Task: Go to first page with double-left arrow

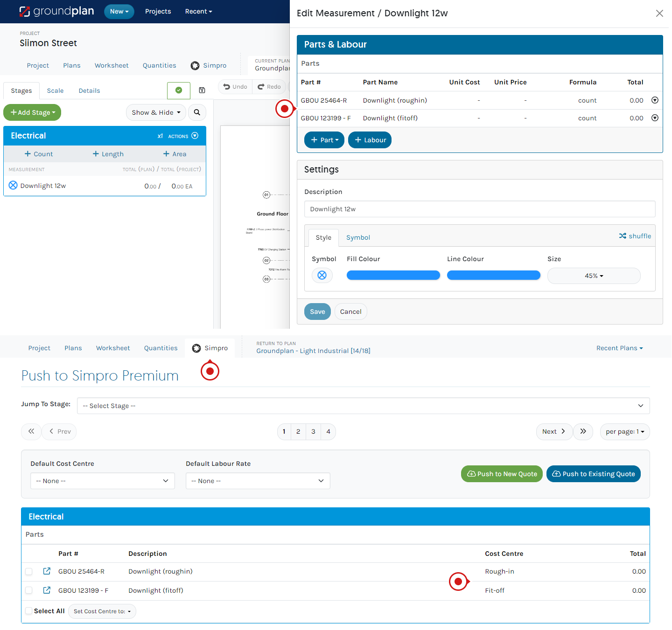Action: [31, 431]
